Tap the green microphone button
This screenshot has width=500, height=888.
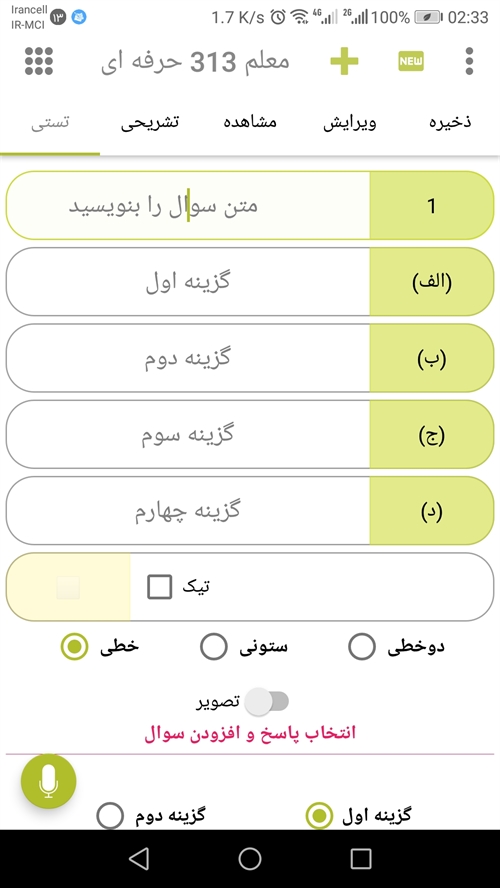[49, 782]
